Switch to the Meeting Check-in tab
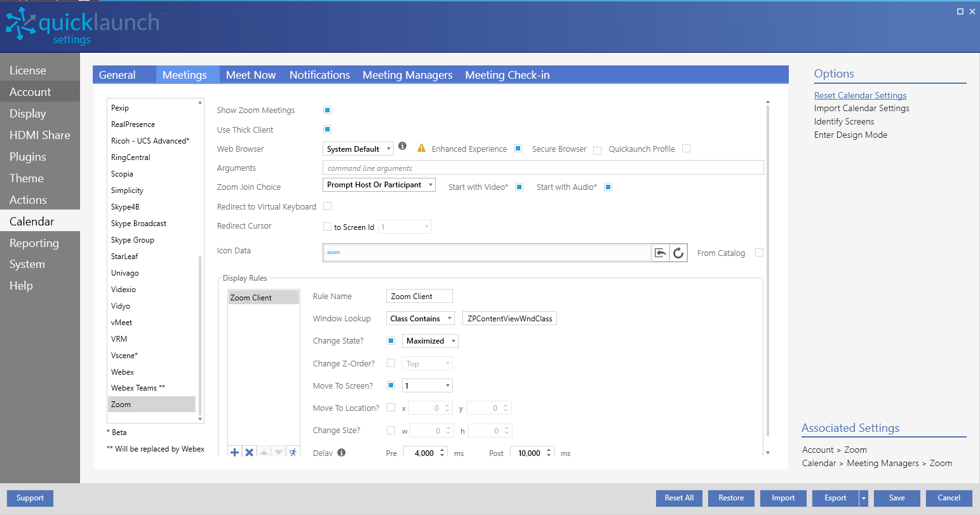This screenshot has width=980, height=515. (507, 75)
